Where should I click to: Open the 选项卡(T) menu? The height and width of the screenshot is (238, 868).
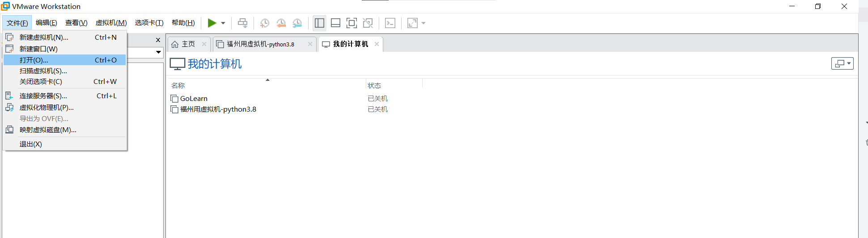pyautogui.click(x=149, y=23)
